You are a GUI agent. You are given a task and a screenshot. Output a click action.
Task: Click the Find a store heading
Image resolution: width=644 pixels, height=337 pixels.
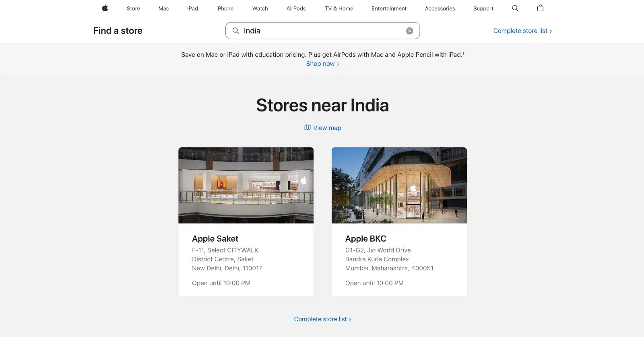click(x=118, y=31)
